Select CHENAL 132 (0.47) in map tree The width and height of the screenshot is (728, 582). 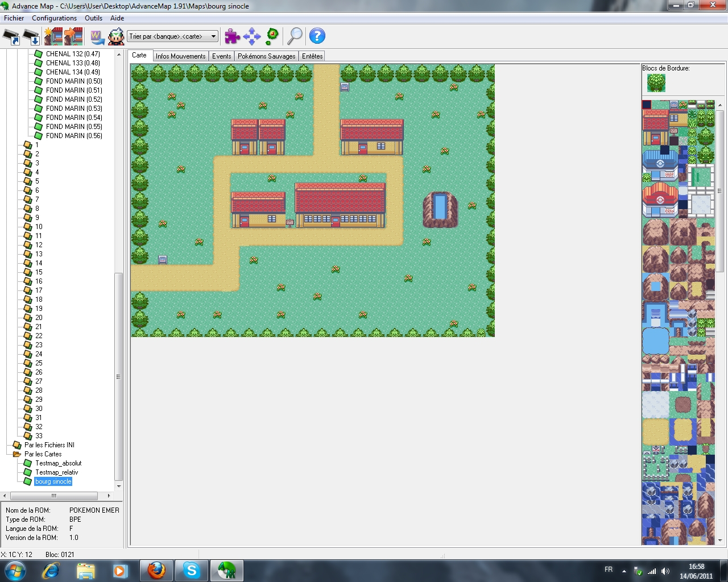73,54
